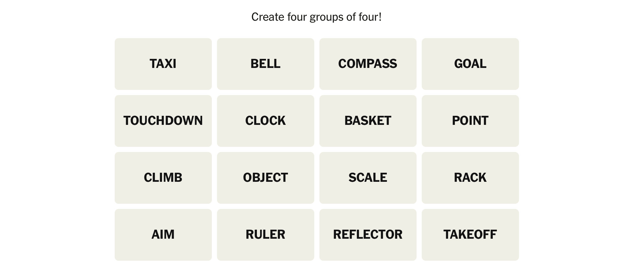Select the POINT tile

coord(470,121)
